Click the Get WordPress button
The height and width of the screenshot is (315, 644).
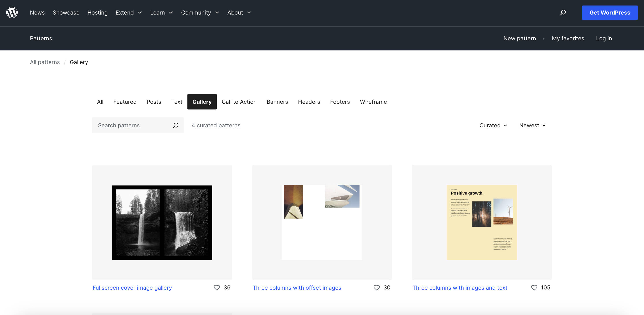(610, 13)
